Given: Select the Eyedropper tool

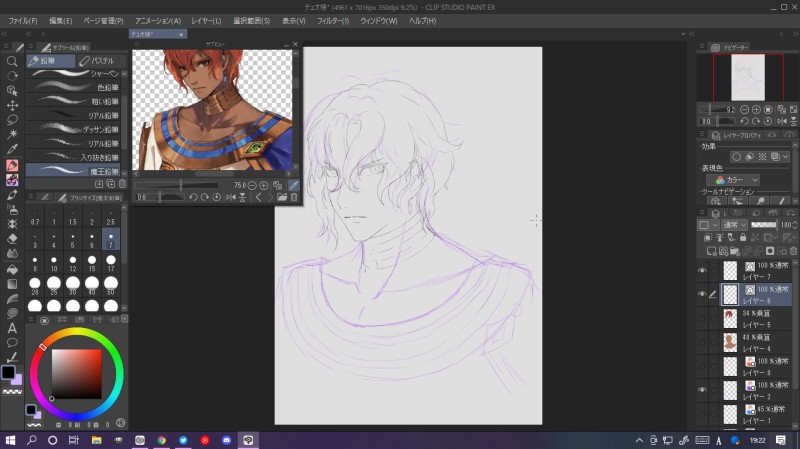Looking at the screenshot, I should coord(12,149).
